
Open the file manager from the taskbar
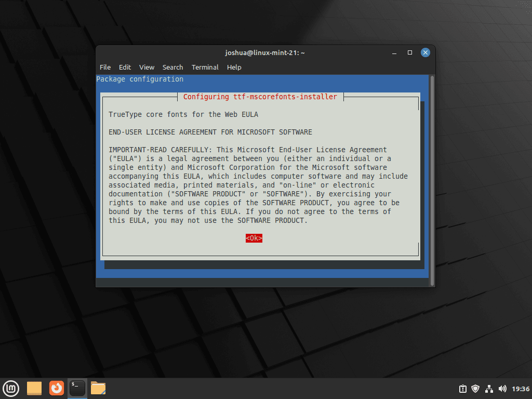pos(98,388)
